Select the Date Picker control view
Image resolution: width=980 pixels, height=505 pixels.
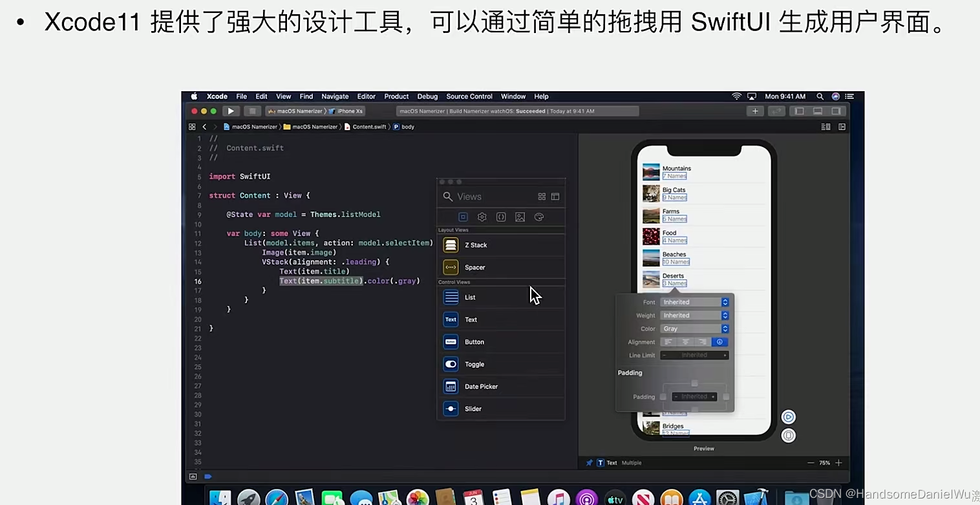pyautogui.click(x=481, y=386)
